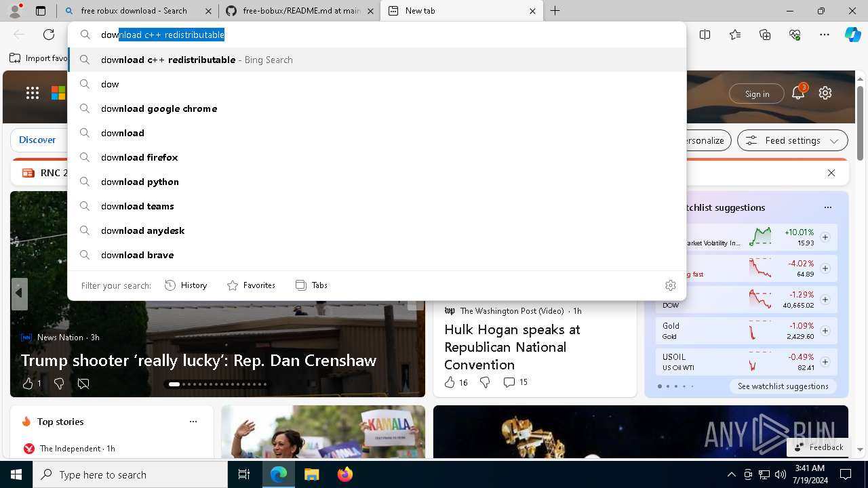The height and width of the screenshot is (488, 868).
Task: Select download brave suggestion
Action: [x=377, y=255]
